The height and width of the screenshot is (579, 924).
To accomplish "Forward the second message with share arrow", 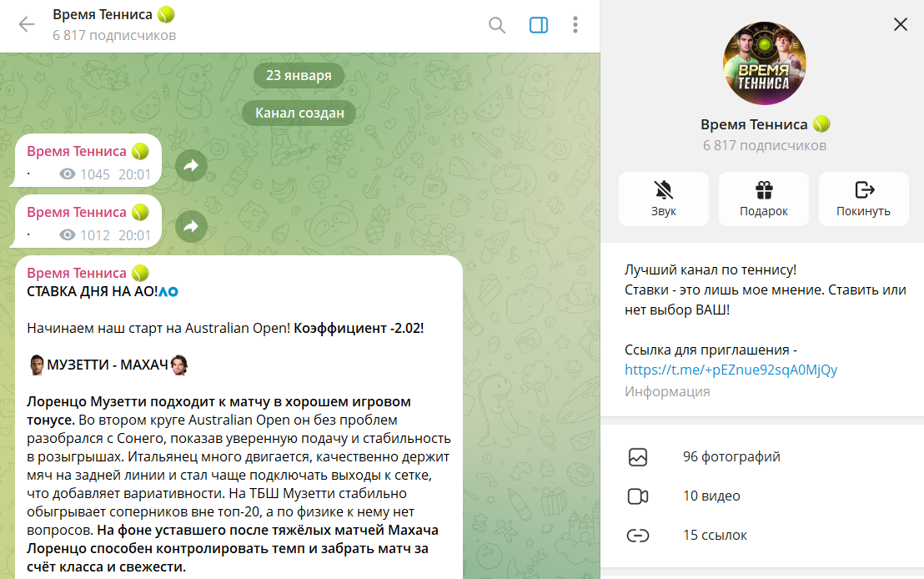I will (192, 226).
